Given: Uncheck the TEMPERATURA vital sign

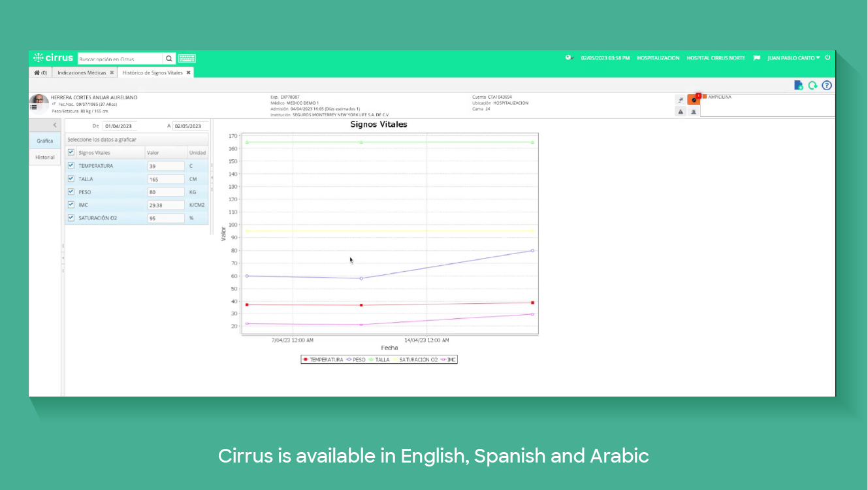Looking at the screenshot, I should 71,165.
